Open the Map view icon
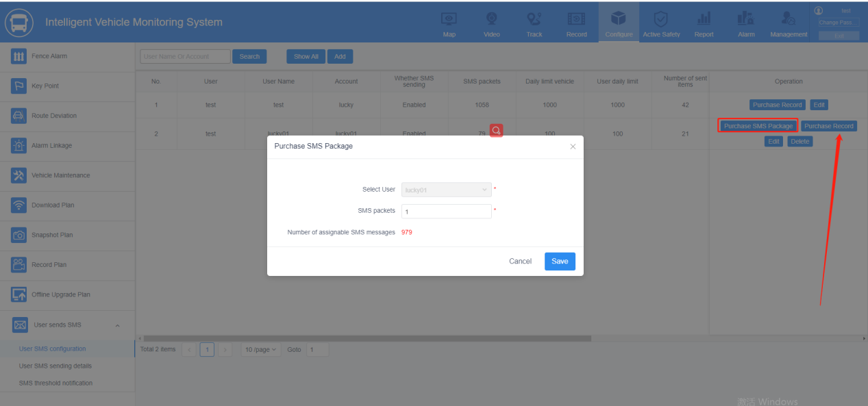868x406 pixels. [x=449, y=19]
